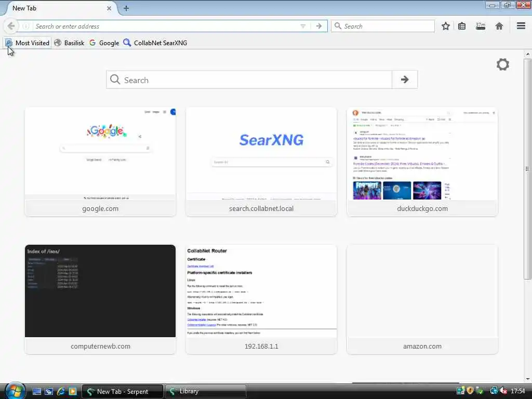Open the computernewb.com tile
Viewport: 532px width, 399px height.
[100, 299]
